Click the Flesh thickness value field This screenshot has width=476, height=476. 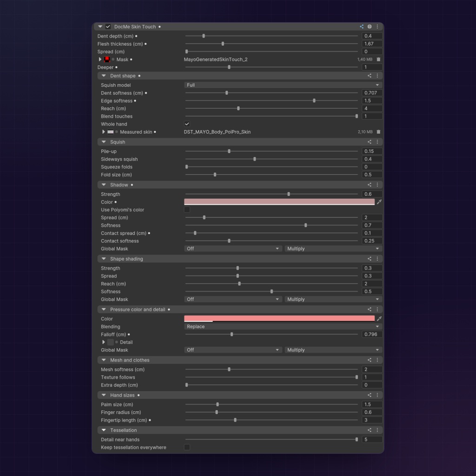point(372,44)
